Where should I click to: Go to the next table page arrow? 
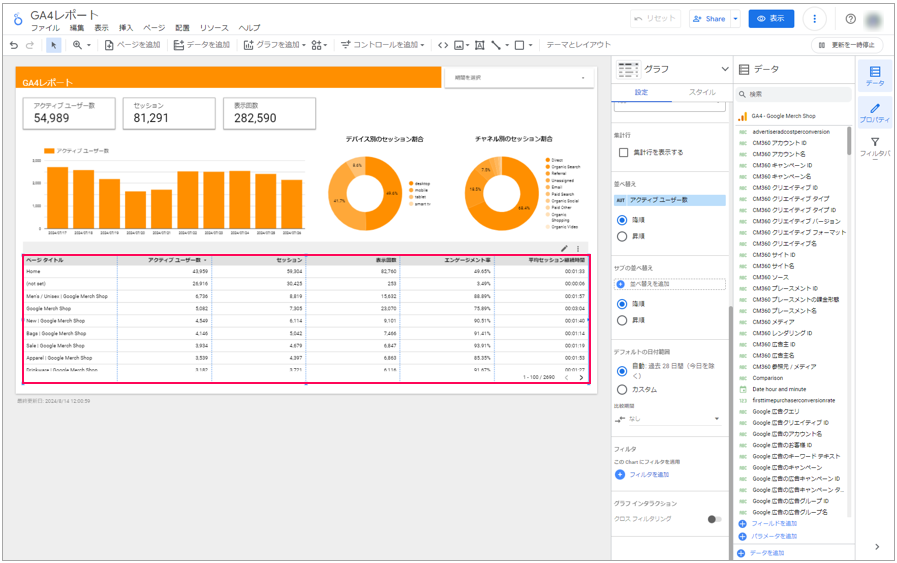(581, 378)
